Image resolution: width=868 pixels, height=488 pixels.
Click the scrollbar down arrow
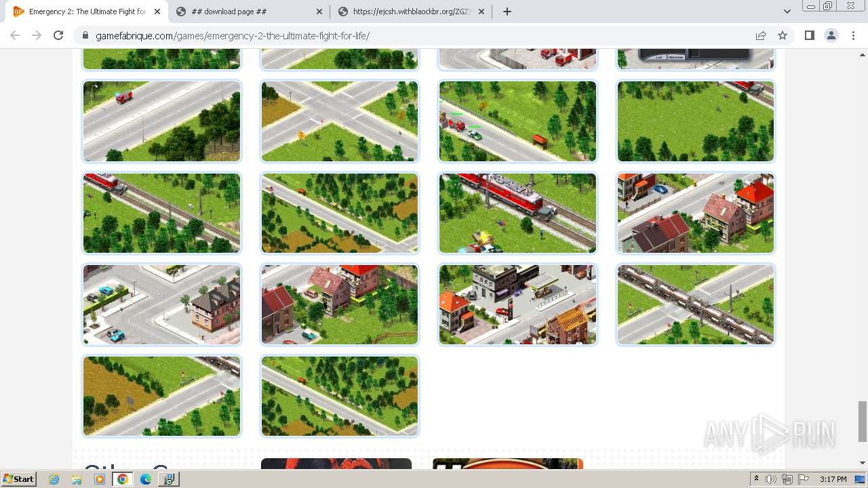coord(863,463)
